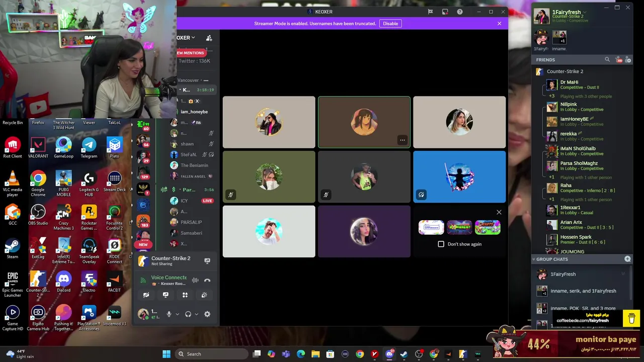
Task: Select the blue silhouette participant tile
Action: [x=459, y=177]
